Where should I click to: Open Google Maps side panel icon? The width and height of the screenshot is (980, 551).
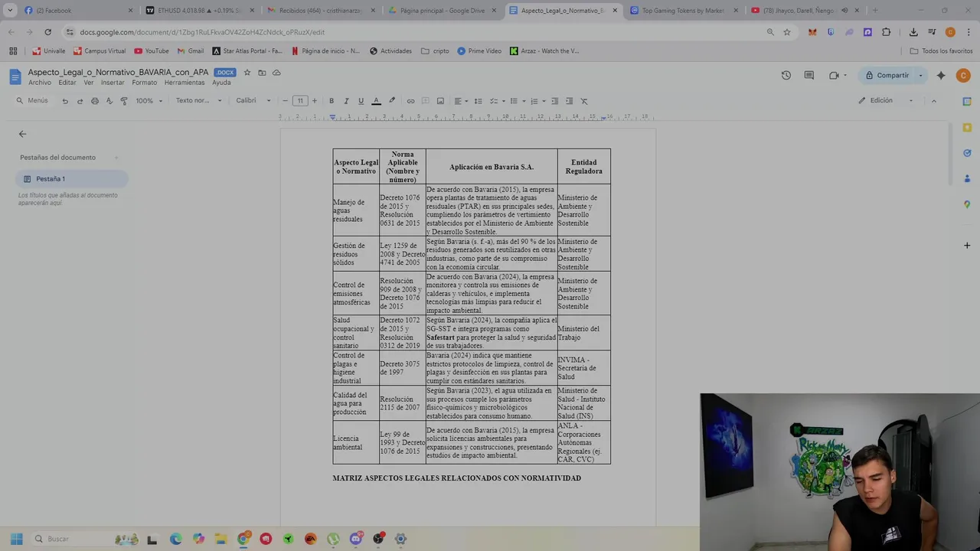point(967,204)
